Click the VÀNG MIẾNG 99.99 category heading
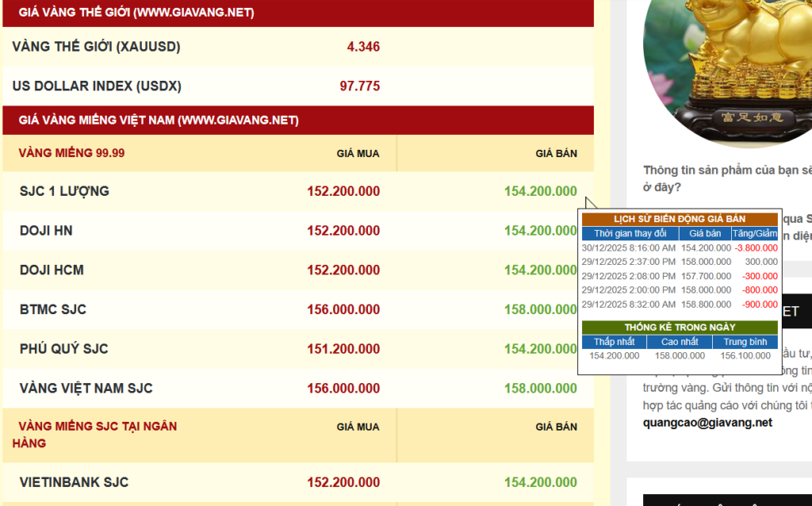The image size is (812, 506). pos(71,153)
